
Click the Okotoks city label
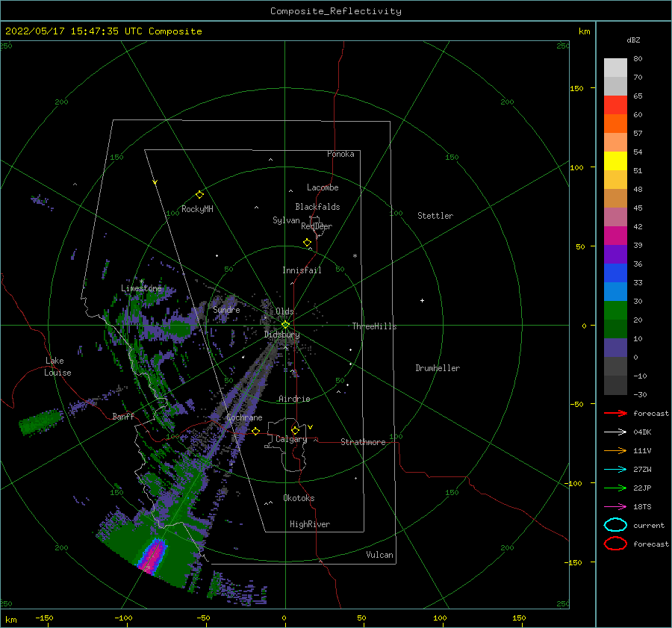click(299, 498)
